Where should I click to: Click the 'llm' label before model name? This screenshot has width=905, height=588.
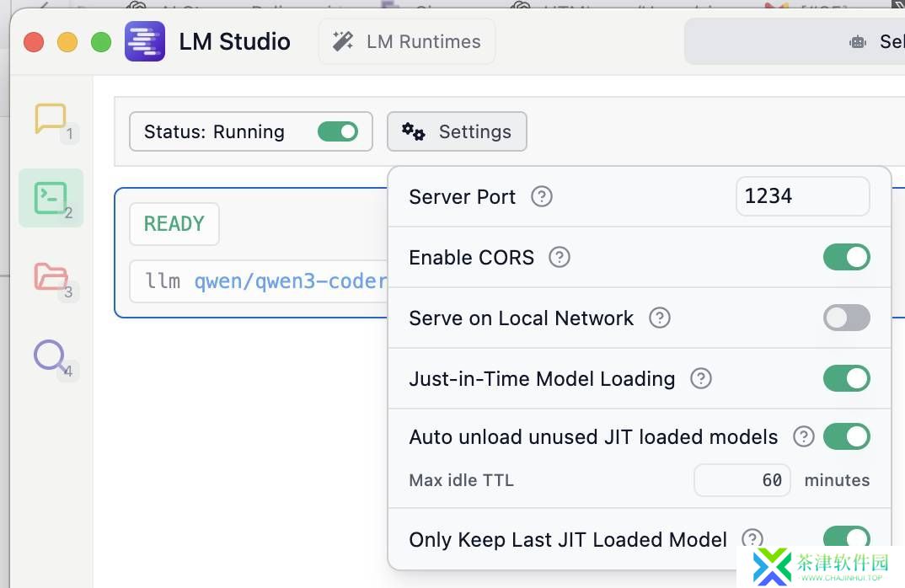163,281
